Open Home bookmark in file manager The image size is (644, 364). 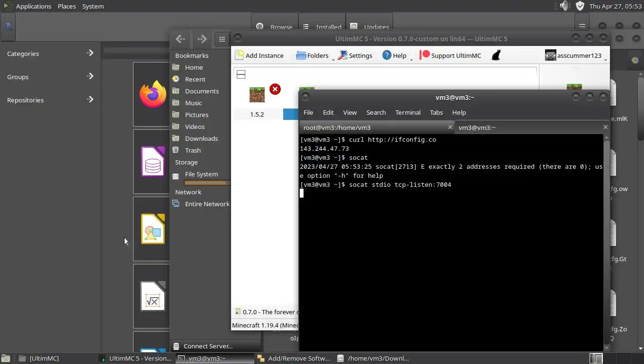194,67
